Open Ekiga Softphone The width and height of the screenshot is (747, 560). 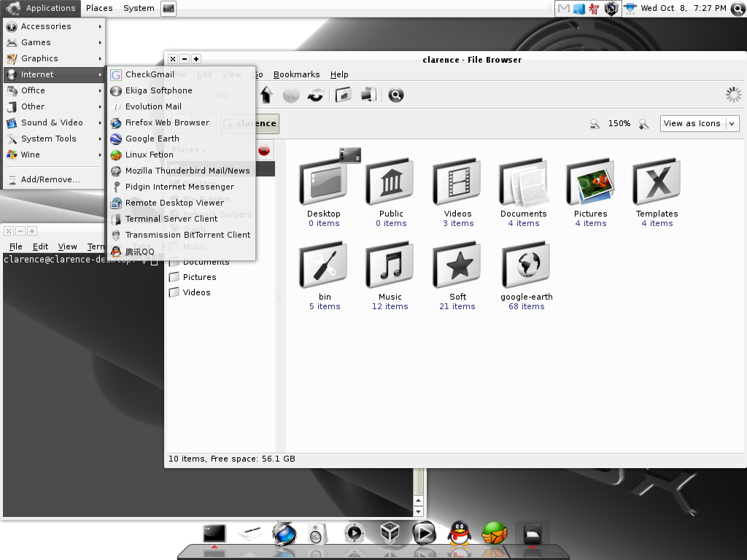click(181, 90)
